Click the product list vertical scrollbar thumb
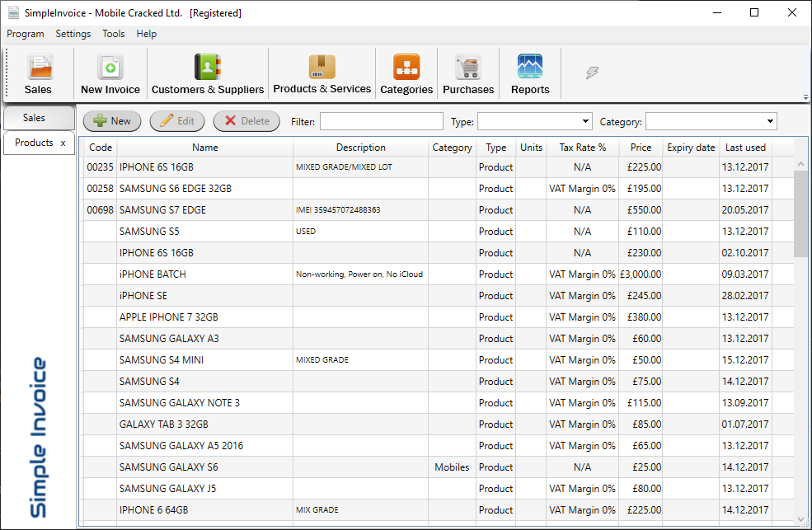The width and height of the screenshot is (812, 530). (800, 213)
